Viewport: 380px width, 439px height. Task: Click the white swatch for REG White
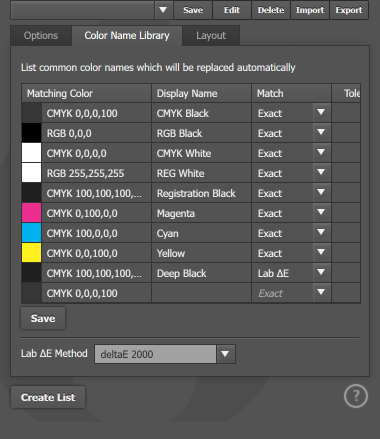point(31,173)
